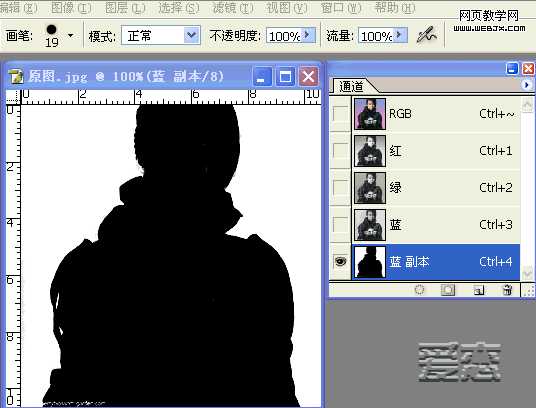The width and height of the screenshot is (536, 408).
Task: Toggle visibility of the 绿 channel
Action: coord(340,188)
